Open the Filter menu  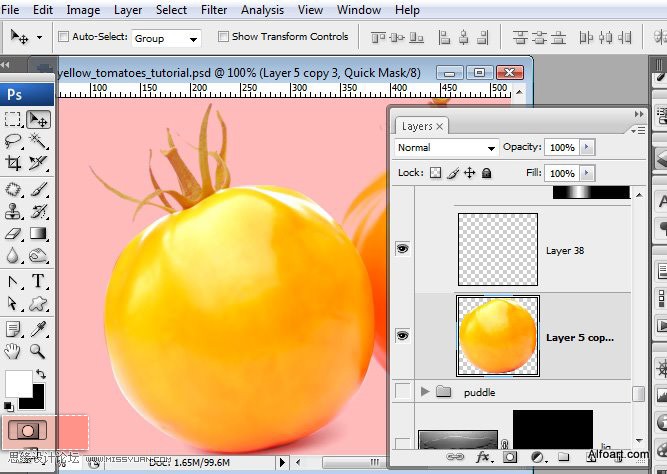click(x=214, y=10)
